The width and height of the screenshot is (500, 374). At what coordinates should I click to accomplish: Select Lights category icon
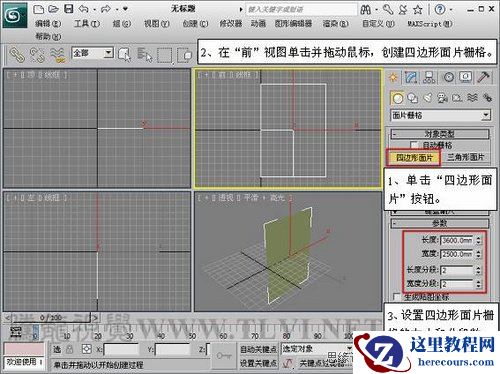(x=428, y=98)
